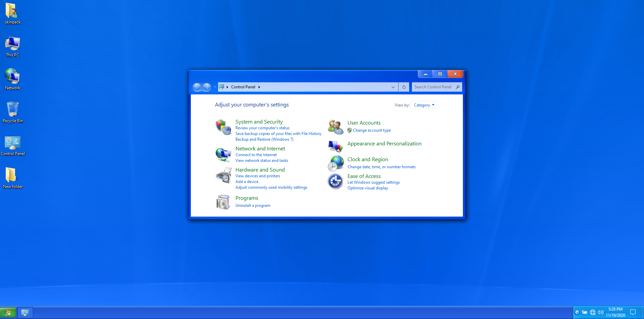Viewport: 644px width, 319px height.
Task: Expand the address bar history dropdown
Action: pyautogui.click(x=393, y=87)
